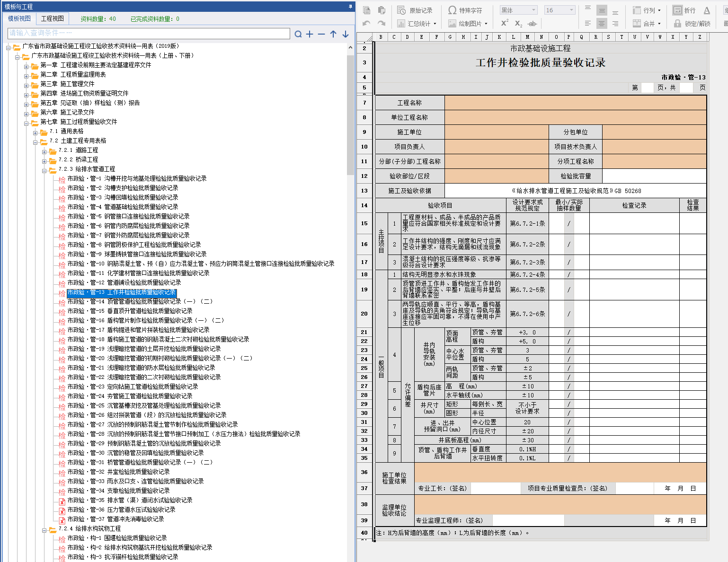Click the underlined A font color icon
This screenshot has width=728, height=562.
click(707, 10)
